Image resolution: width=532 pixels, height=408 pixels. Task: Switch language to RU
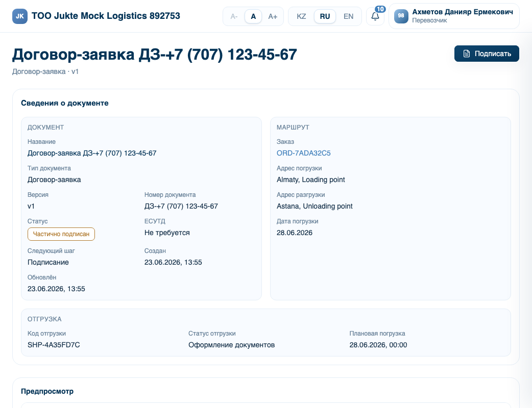[325, 16]
